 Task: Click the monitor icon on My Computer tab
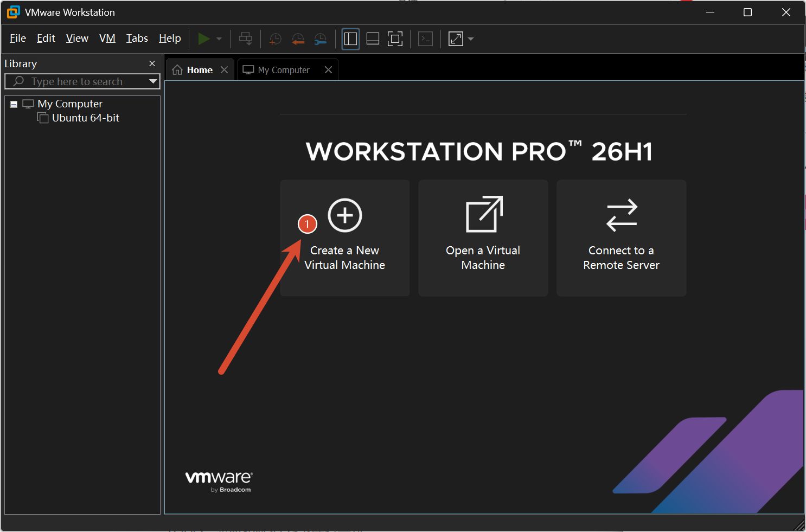pyautogui.click(x=248, y=70)
